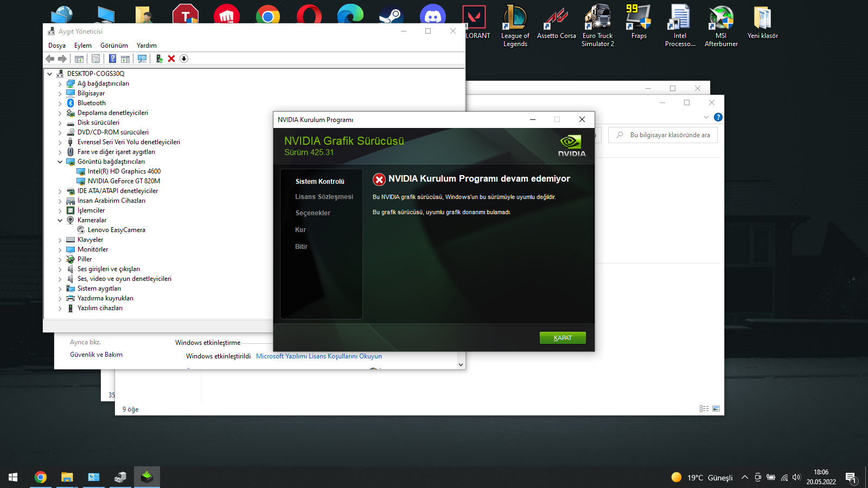
Task: Select the Yazdırma kuyrukları category row
Action: tap(105, 298)
